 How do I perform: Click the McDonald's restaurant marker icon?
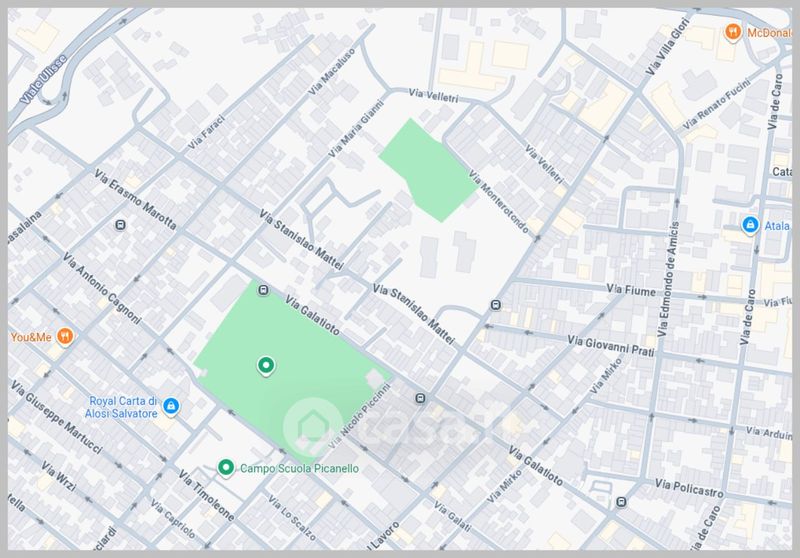point(733,32)
